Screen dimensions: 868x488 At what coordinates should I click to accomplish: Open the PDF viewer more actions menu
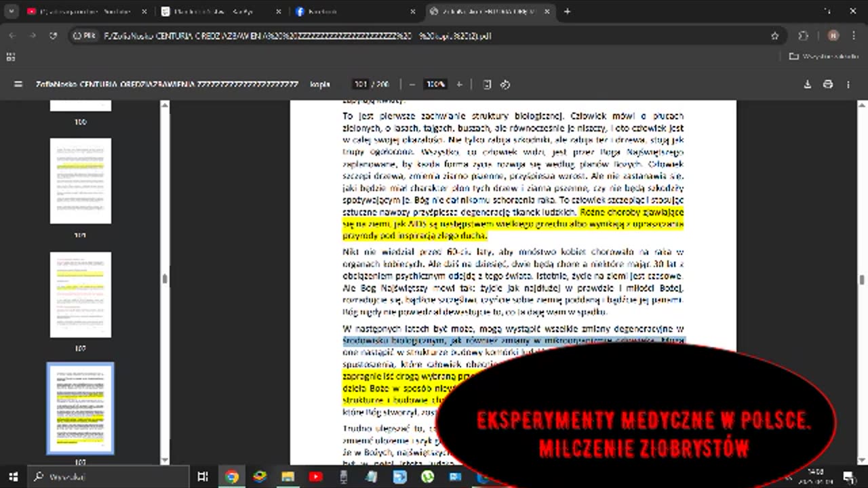pyautogui.click(x=848, y=85)
